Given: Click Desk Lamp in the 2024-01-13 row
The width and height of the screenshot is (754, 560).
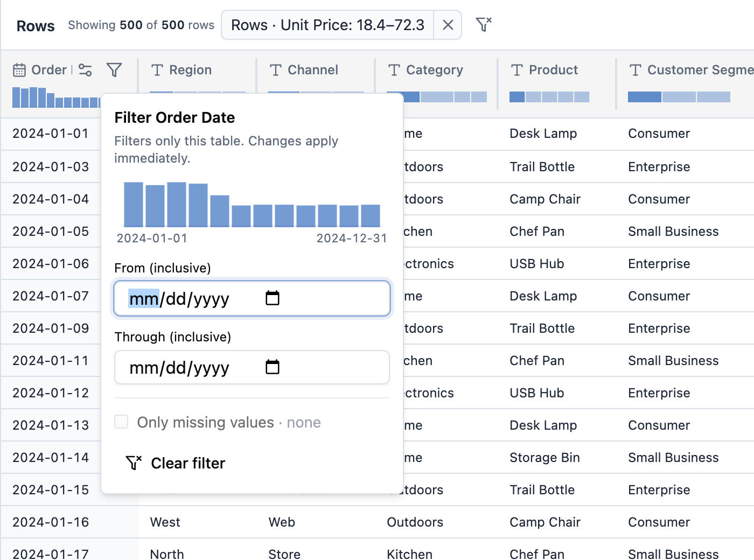Looking at the screenshot, I should [x=543, y=425].
